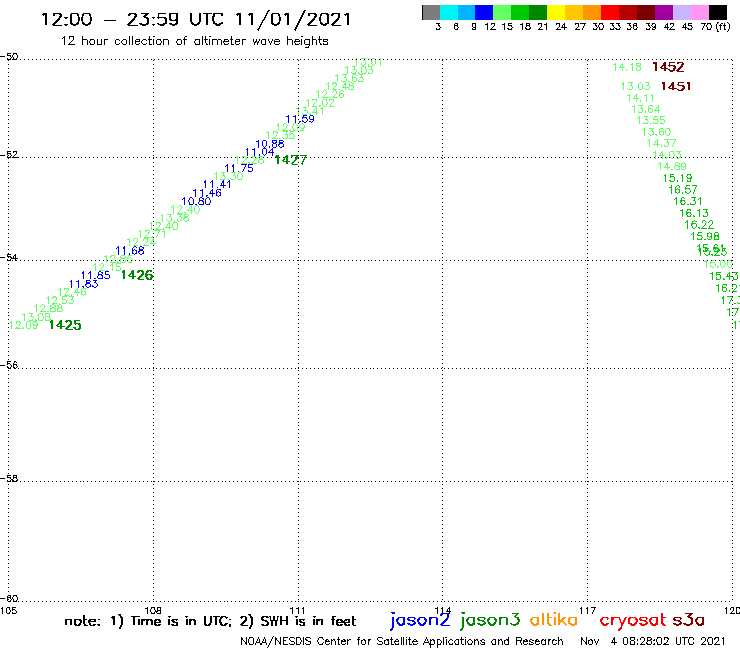The height and width of the screenshot is (650, 740).
Task: Click the longitude axis label '111'
Action: tap(297, 610)
